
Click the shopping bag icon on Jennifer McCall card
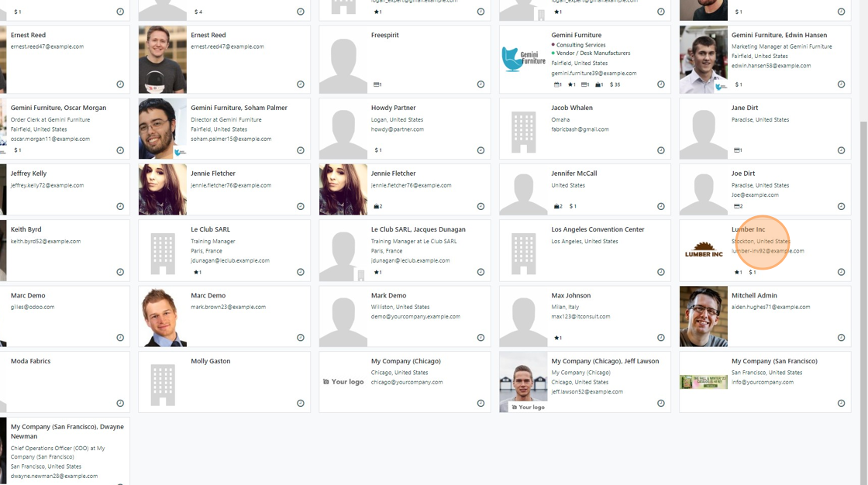558,206
